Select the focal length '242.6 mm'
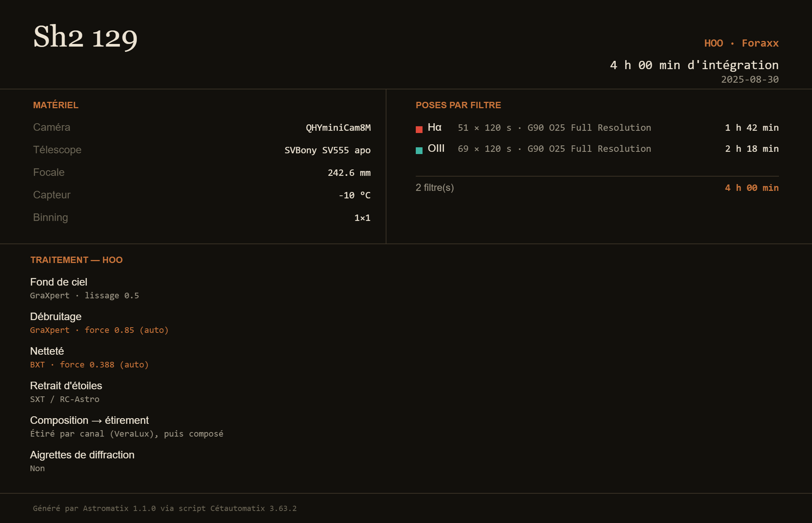Image resolution: width=812 pixels, height=523 pixels. coord(349,173)
